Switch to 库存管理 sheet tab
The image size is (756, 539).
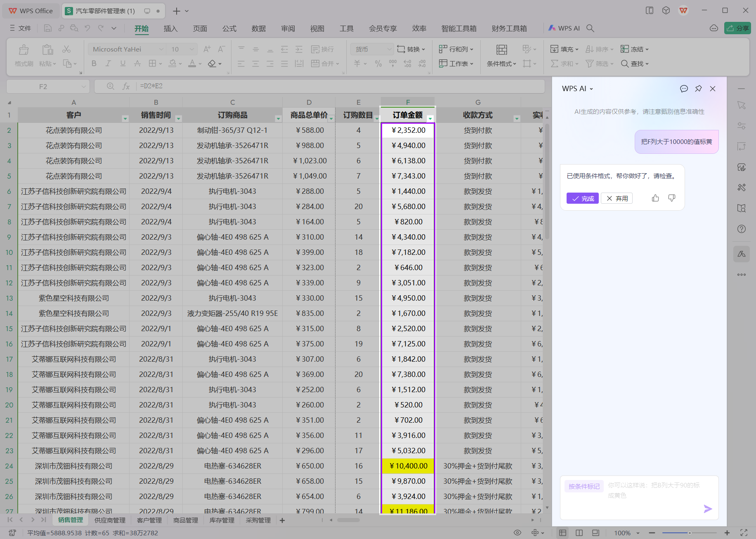(222, 520)
